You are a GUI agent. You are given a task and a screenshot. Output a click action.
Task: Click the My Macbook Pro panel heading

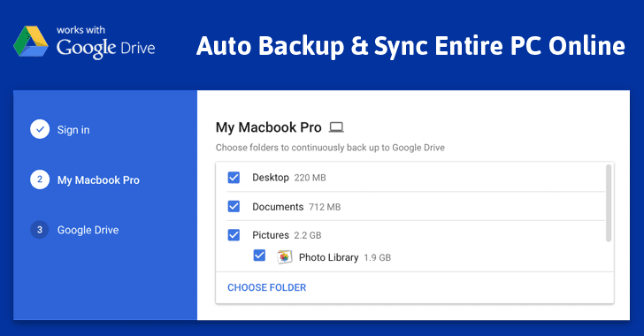[269, 127]
